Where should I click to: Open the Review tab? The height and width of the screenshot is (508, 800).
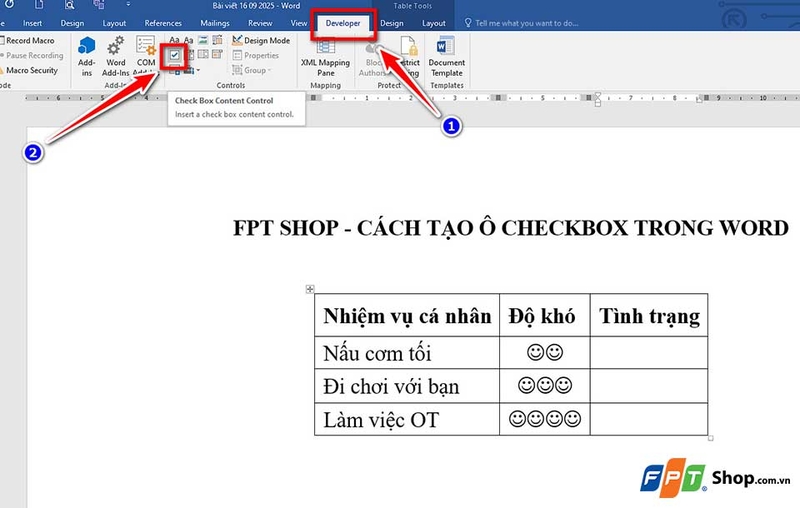coord(260,23)
